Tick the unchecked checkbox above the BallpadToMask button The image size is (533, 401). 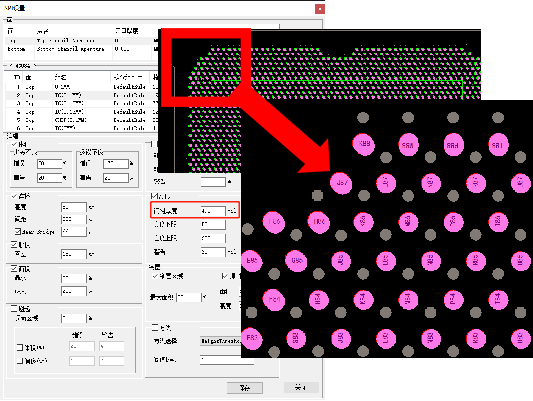pyautogui.click(x=155, y=328)
